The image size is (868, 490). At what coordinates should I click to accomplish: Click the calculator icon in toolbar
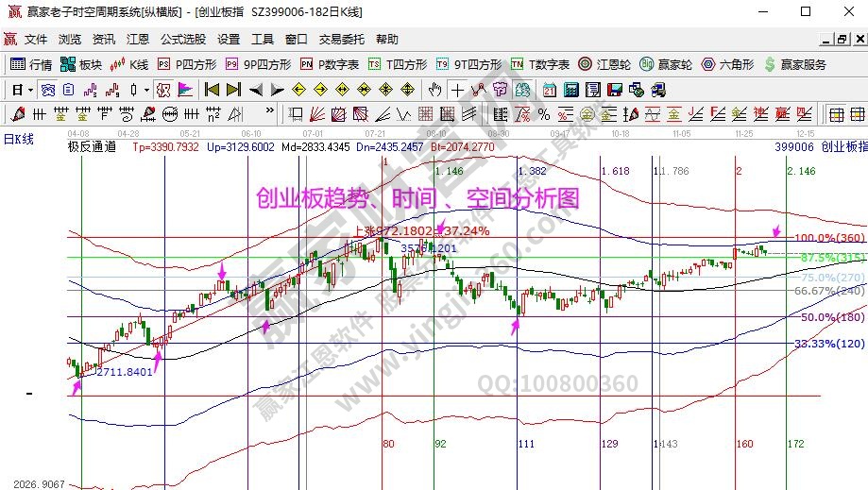(x=570, y=90)
